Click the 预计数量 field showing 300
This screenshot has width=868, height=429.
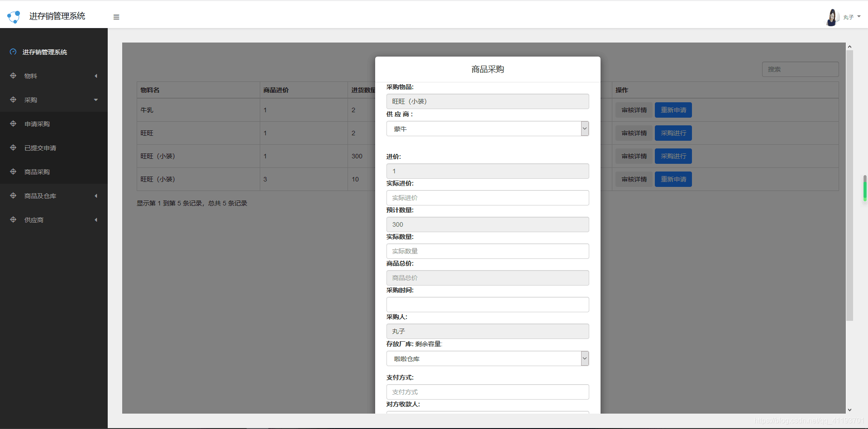(x=487, y=224)
